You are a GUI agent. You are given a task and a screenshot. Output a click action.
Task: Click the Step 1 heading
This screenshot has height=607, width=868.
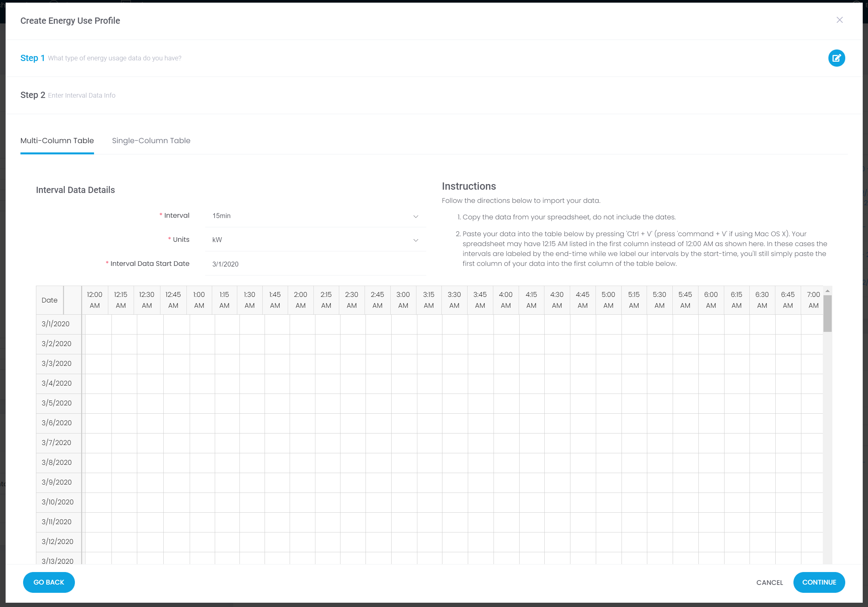(x=33, y=58)
